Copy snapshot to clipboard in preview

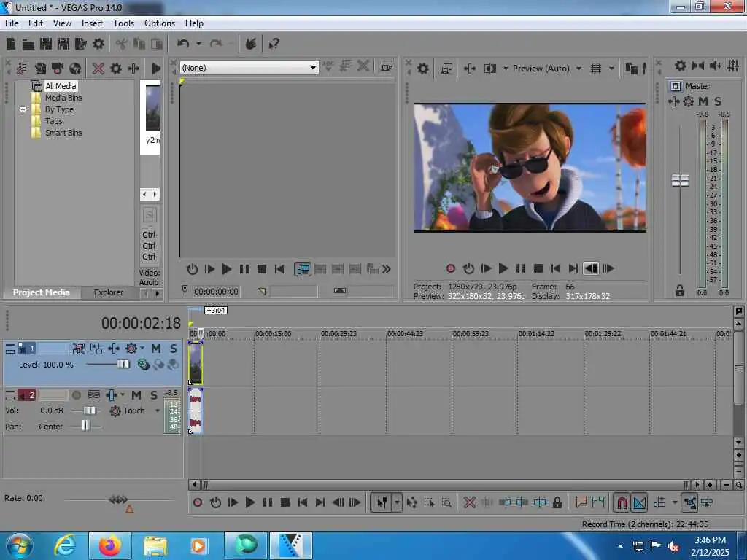pyautogui.click(x=631, y=69)
